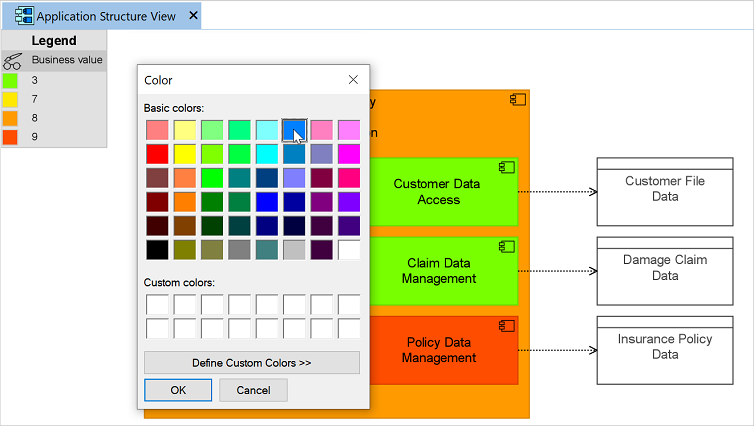
Task: Select the yellow basic color swatch
Action: coord(185,154)
